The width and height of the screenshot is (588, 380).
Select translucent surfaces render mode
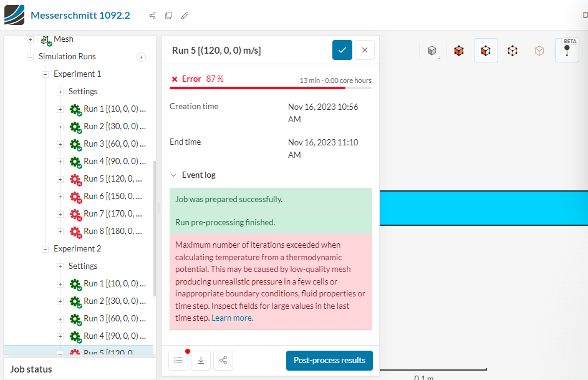tap(539, 51)
